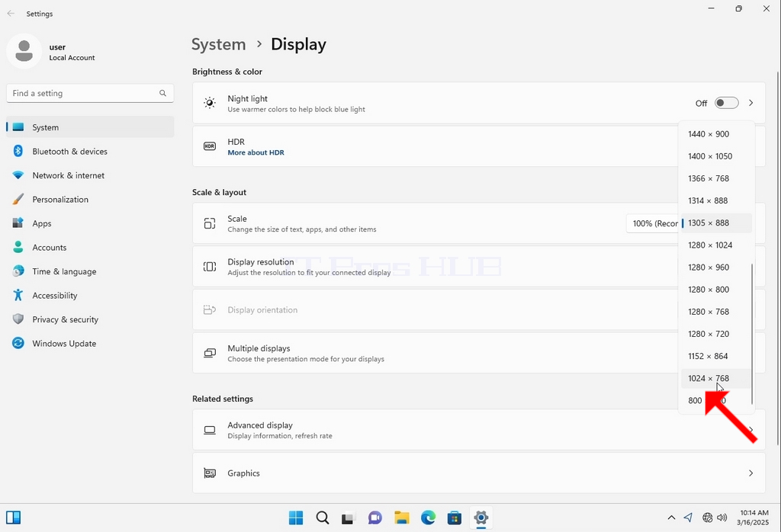781x532 pixels.
Task: Expand Night light settings chevron
Action: 750,103
